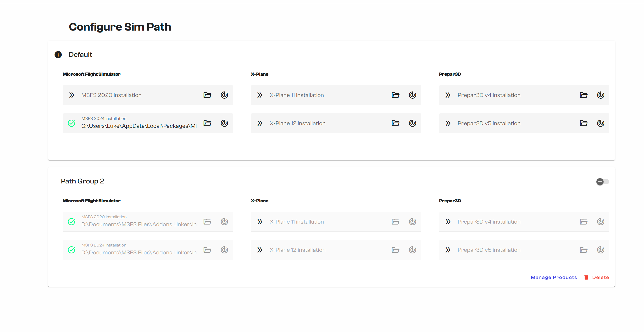This screenshot has width=644, height=332.
Task: Click green checkmark on Default MSFS 2024 installation
Action: coord(72,123)
